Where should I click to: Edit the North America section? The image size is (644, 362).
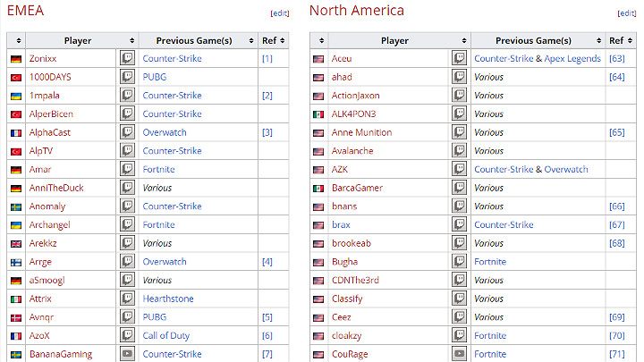point(627,13)
